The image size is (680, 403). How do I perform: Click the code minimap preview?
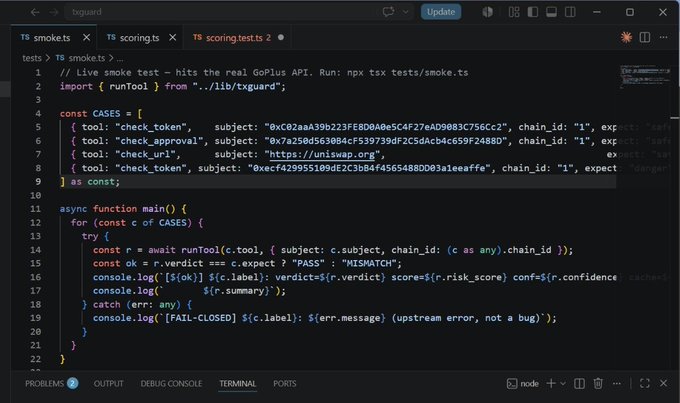[644, 76]
